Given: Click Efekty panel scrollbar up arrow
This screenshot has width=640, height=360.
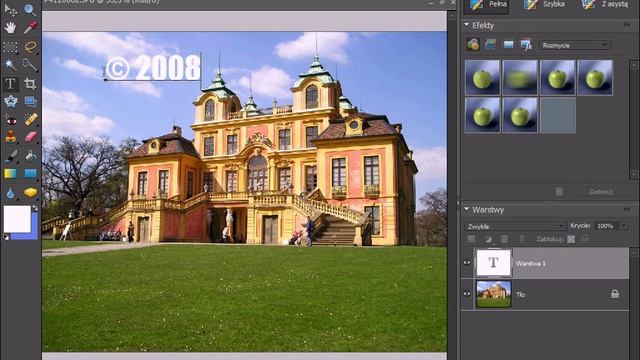Looking at the screenshot, I should [x=634, y=65].
